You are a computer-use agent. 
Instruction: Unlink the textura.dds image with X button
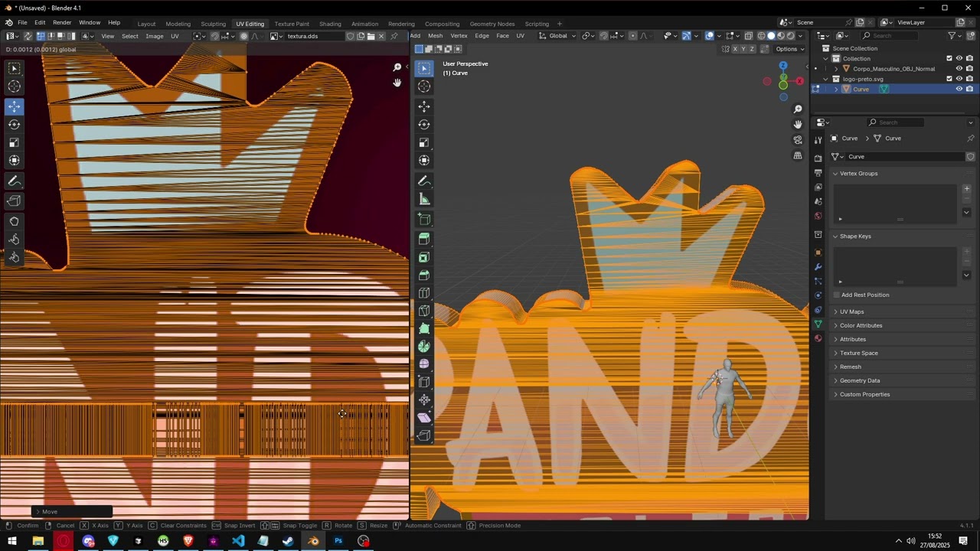coord(381,36)
